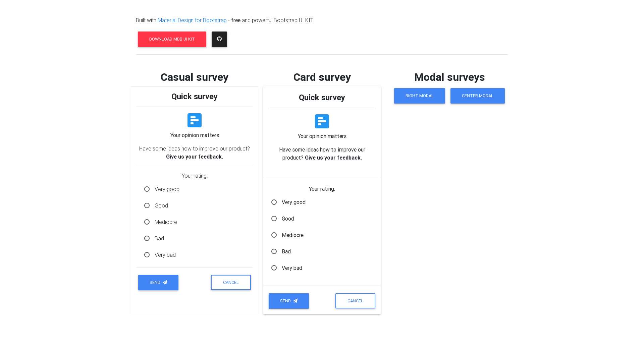
Task: Click CANCEL in the Card survey form
Action: point(355,301)
